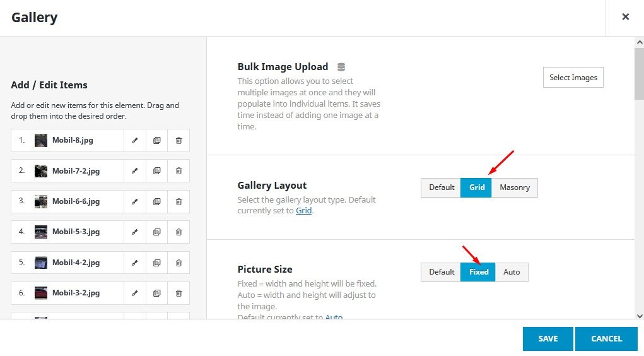This screenshot has height=356, width=644.
Task: Set Gallery Layout to Masonry
Action: pos(515,187)
